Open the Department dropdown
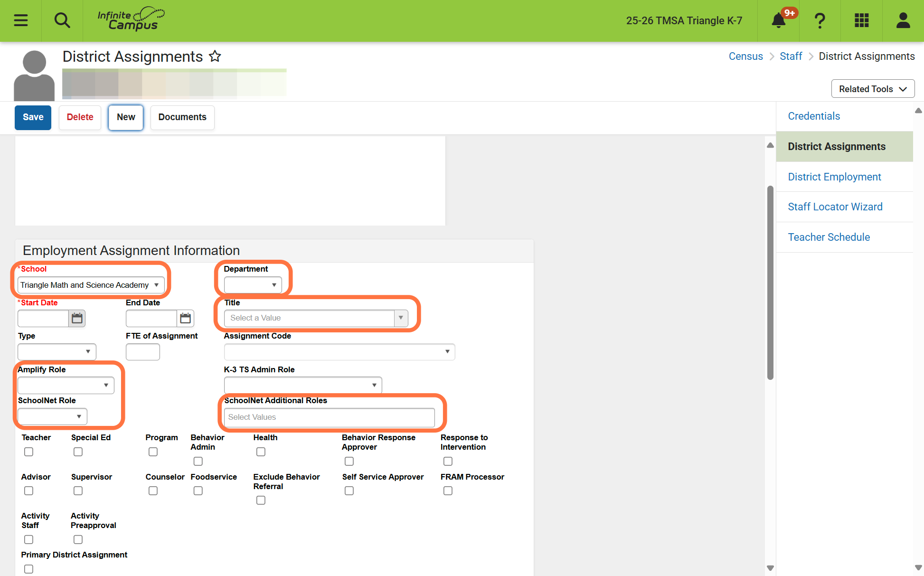 253,285
